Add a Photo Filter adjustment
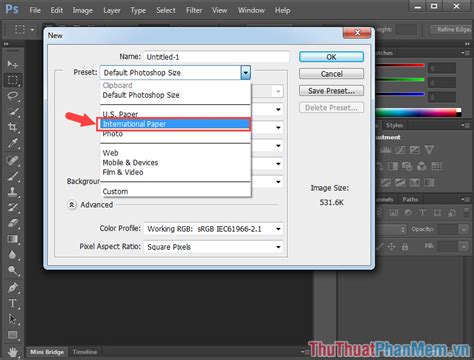474x360 pixels. click(407, 166)
